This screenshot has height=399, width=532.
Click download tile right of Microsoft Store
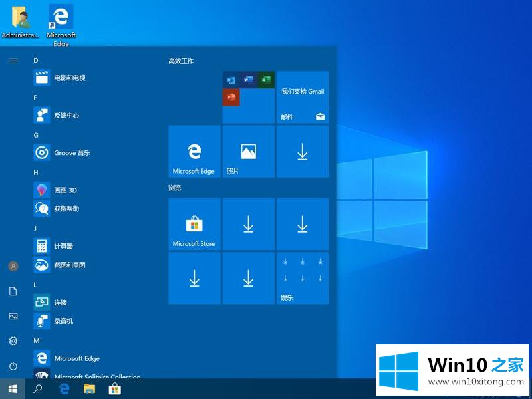coord(248,224)
